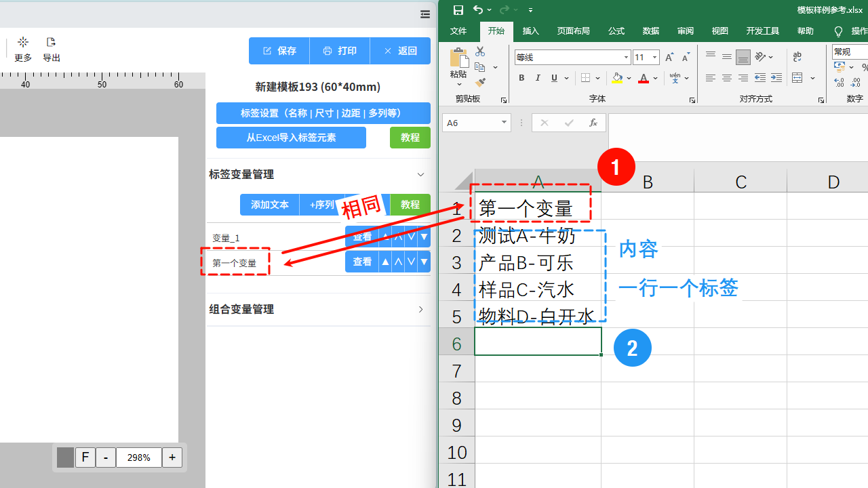Viewport: 868px width, 488px height.
Task: Open the fill color dropdown arrow
Action: [x=629, y=78]
